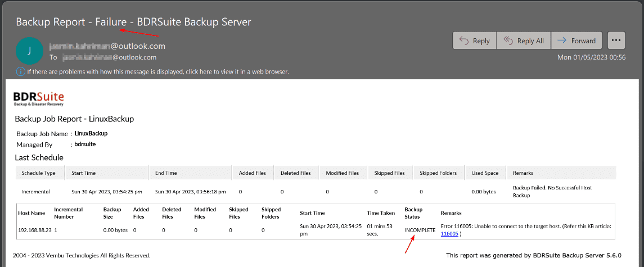
Task: Click the INCOMPLETE backup status
Action: 420,230
